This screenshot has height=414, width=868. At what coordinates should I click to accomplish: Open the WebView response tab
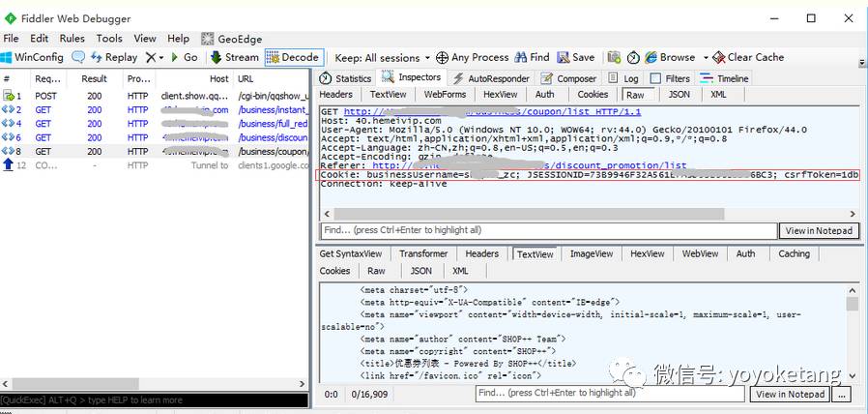(x=700, y=253)
